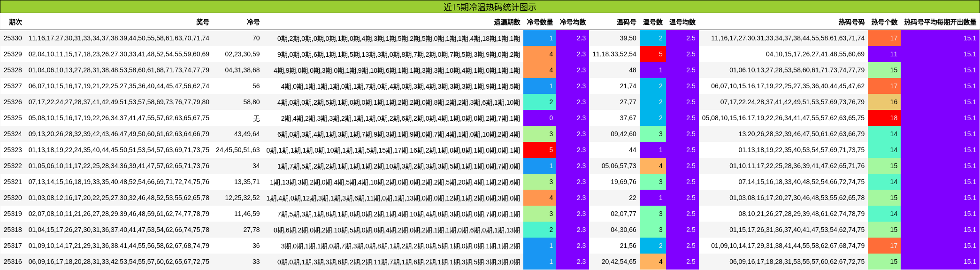The image size is (980, 270).
Task: Click cold average 2.3 in row 25320
Action: click(x=573, y=198)
